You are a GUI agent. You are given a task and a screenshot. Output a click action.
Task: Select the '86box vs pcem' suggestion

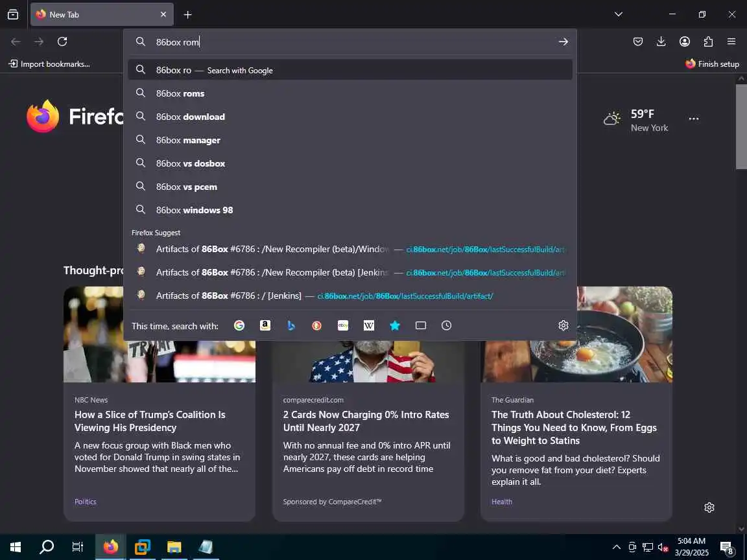[350, 187]
